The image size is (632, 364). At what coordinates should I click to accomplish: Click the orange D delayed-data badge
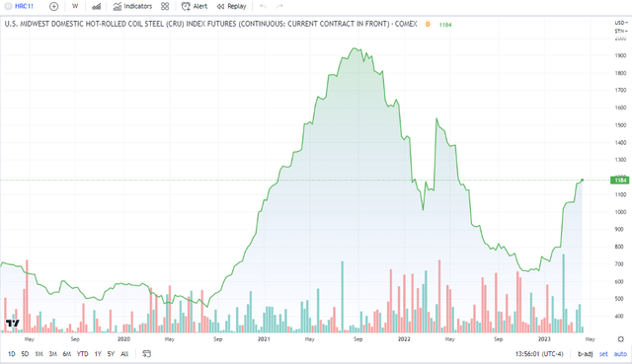(428, 25)
